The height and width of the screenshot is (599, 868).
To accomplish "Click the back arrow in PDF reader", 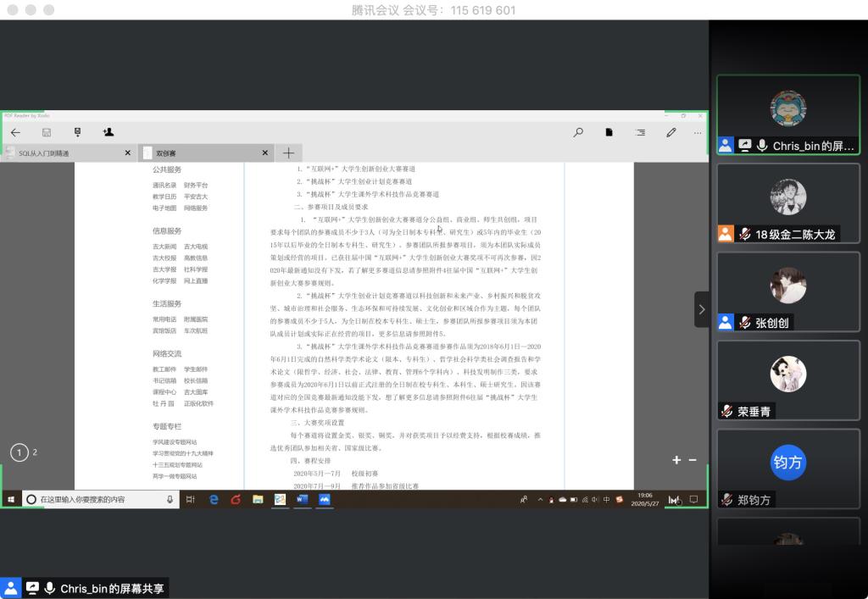I will (15, 133).
